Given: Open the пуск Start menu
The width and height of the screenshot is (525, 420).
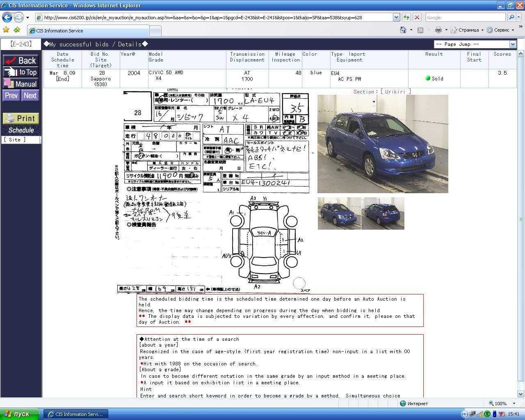Looking at the screenshot, I should (20, 414).
